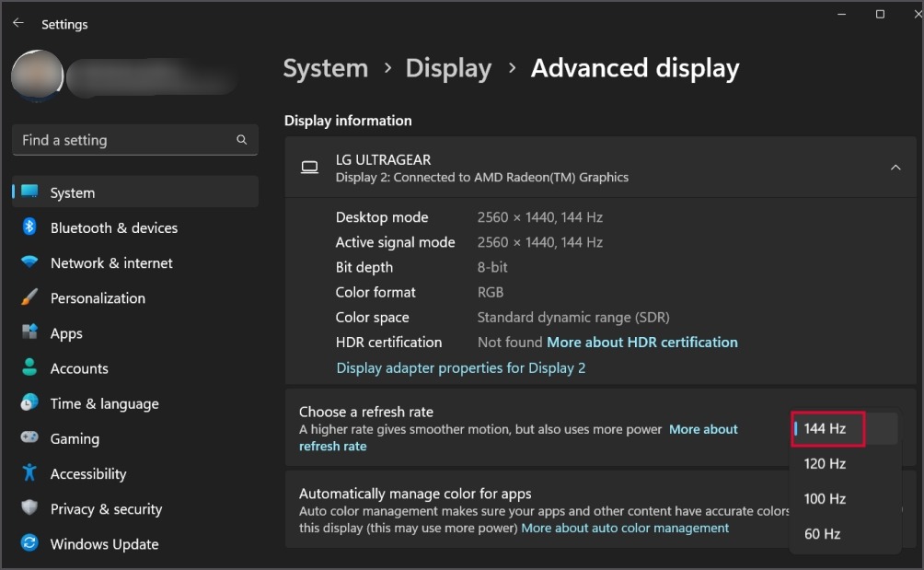This screenshot has width=924, height=570.
Task: Select 120 Hz refresh rate
Action: pyautogui.click(x=844, y=464)
